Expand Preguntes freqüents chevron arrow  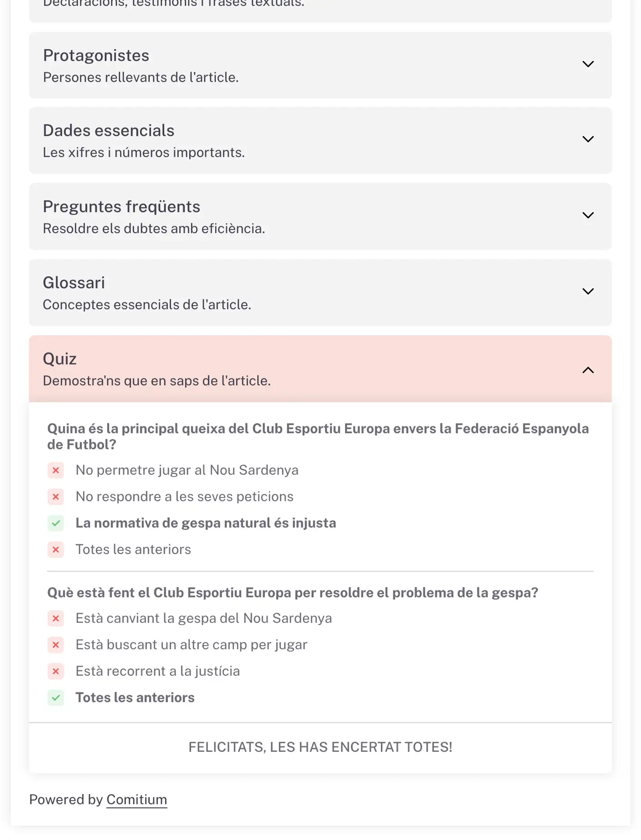588,215
